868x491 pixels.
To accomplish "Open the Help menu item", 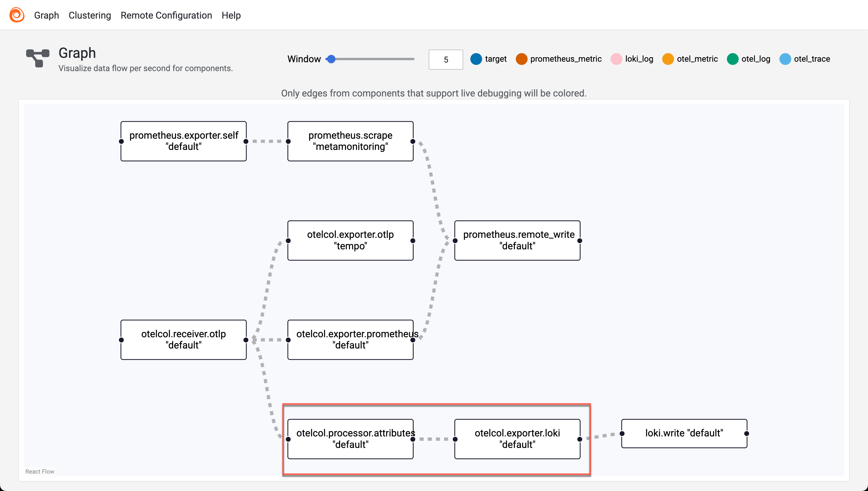I will point(231,15).
